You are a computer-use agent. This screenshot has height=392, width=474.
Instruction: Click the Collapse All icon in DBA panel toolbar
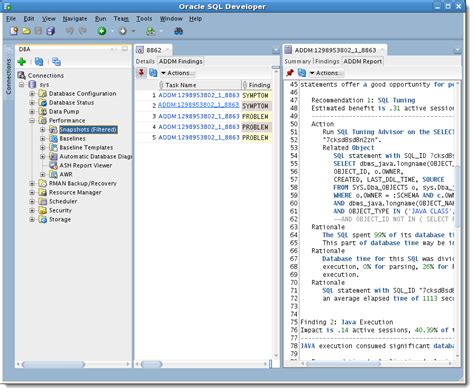click(x=56, y=62)
